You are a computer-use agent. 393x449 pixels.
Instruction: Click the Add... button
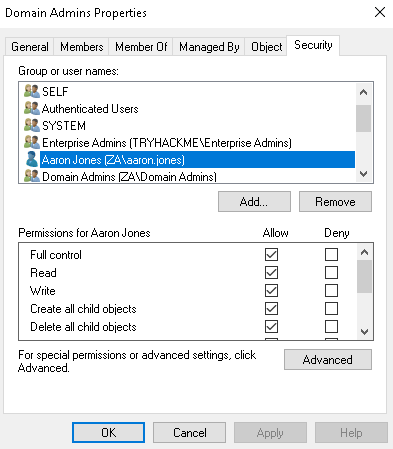click(254, 202)
